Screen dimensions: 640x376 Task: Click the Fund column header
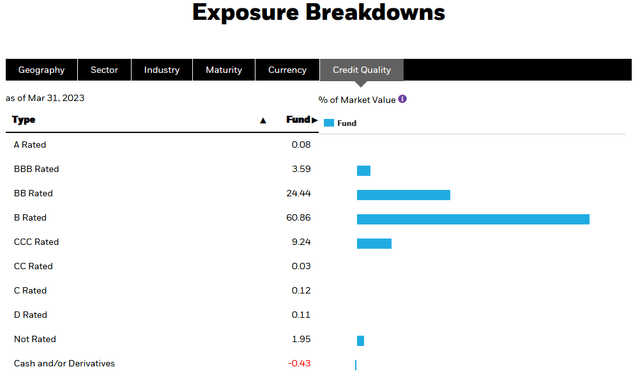(x=298, y=120)
